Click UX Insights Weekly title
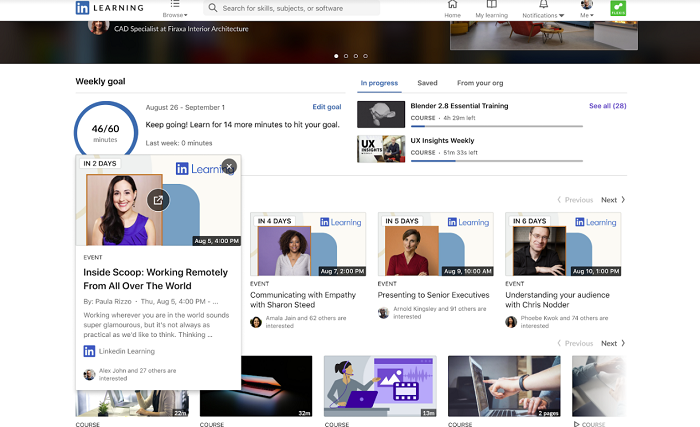Viewport: 700px width, 427px height. coord(442,140)
